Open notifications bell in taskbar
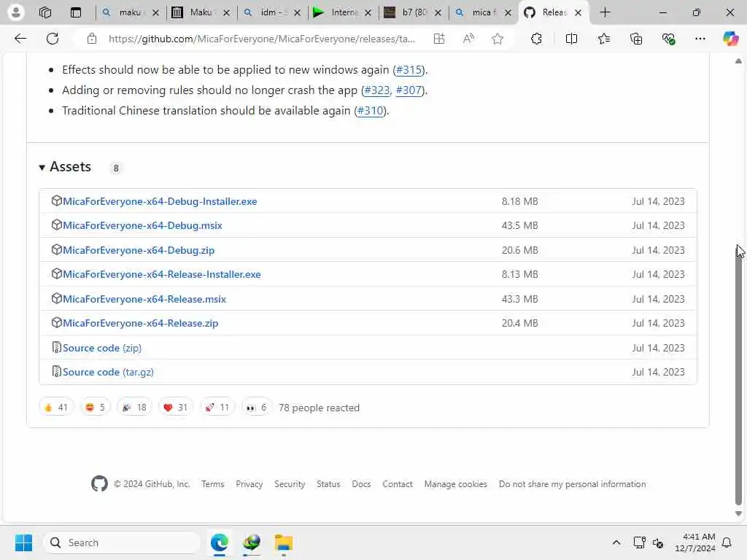The image size is (747, 560). (727, 542)
